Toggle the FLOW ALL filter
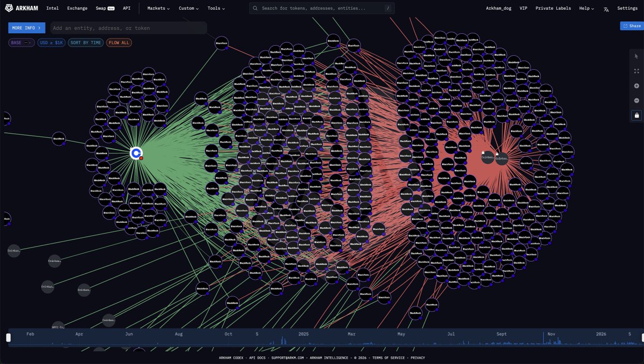 pyautogui.click(x=119, y=42)
